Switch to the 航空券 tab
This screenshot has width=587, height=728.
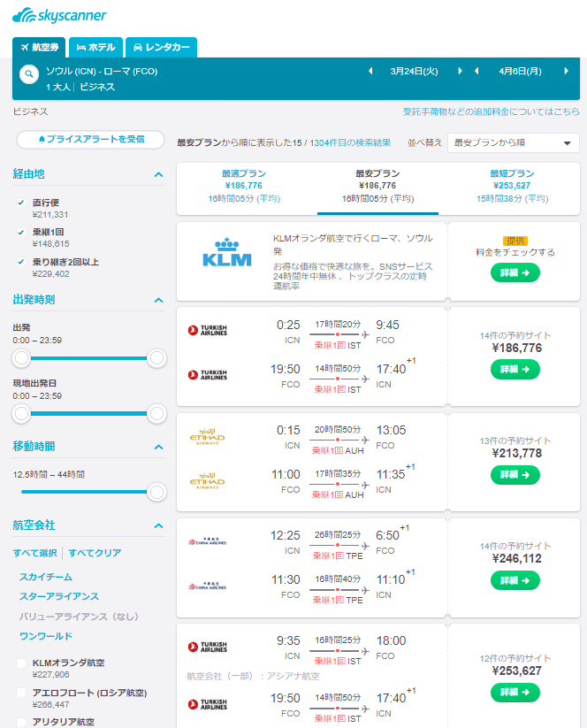coord(39,48)
